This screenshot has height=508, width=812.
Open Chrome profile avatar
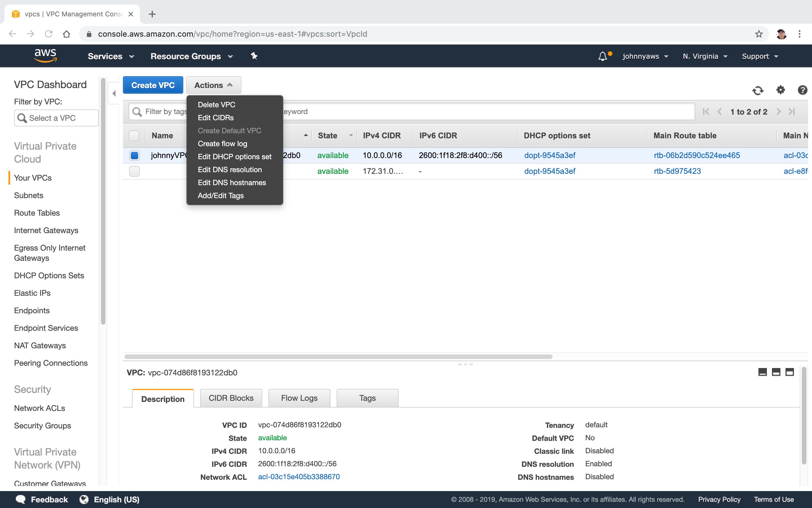(781, 34)
